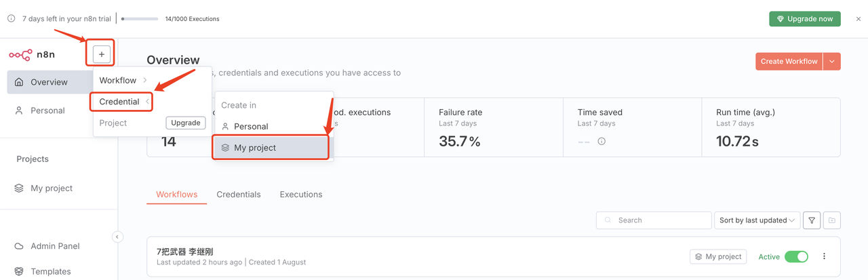This screenshot has width=868, height=280.
Task: Open the filter icon beside sort
Action: (812, 220)
